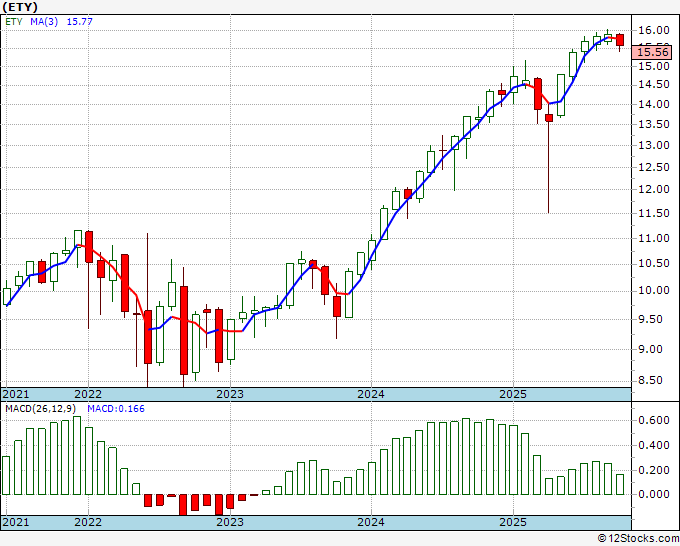Click the 12.00 price axis label
The height and width of the screenshot is (546, 680).
coord(654,190)
